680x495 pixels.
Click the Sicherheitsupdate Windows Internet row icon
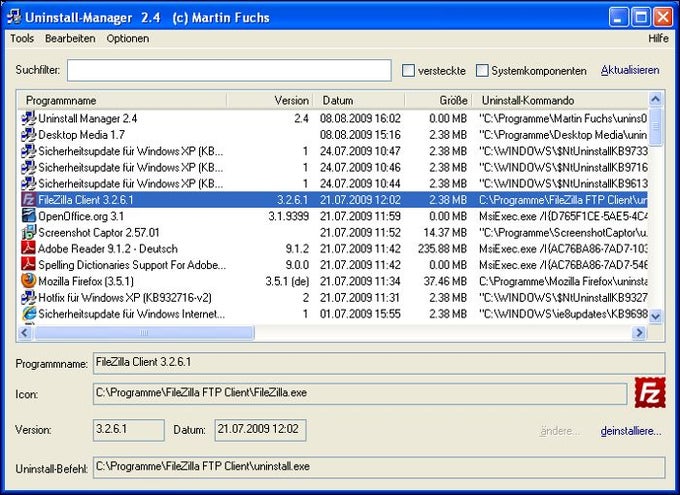tap(29, 314)
